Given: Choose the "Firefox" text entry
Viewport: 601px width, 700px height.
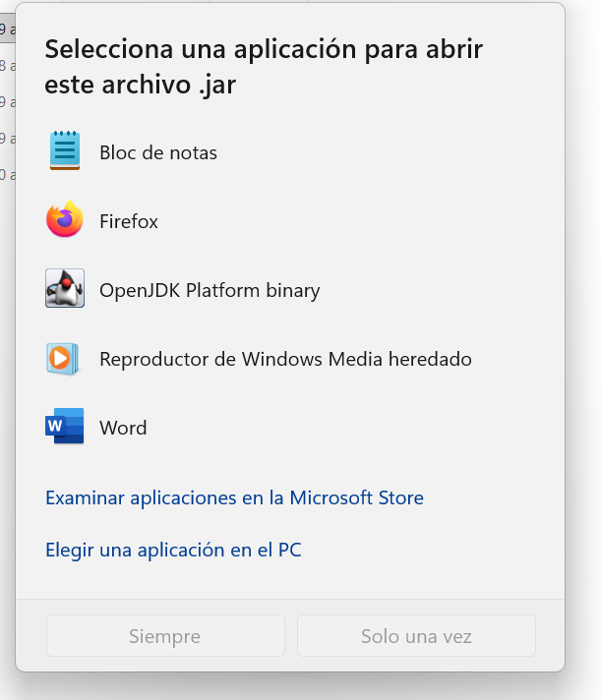Looking at the screenshot, I should click(x=128, y=221).
